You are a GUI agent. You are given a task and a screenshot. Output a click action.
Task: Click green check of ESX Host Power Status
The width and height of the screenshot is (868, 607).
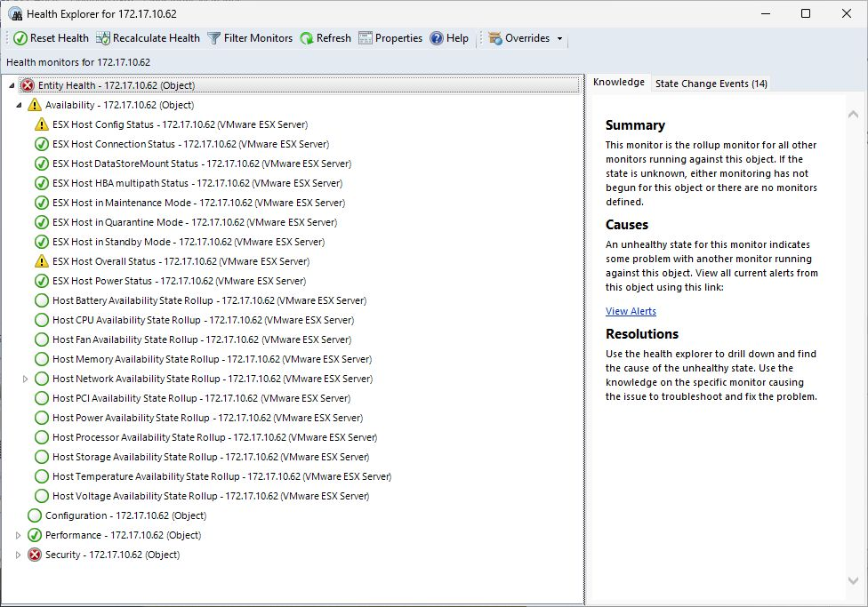[x=42, y=281]
